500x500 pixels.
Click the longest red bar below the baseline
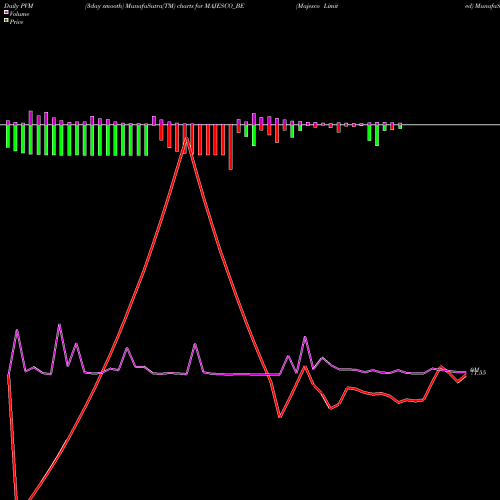pyautogui.click(x=231, y=147)
